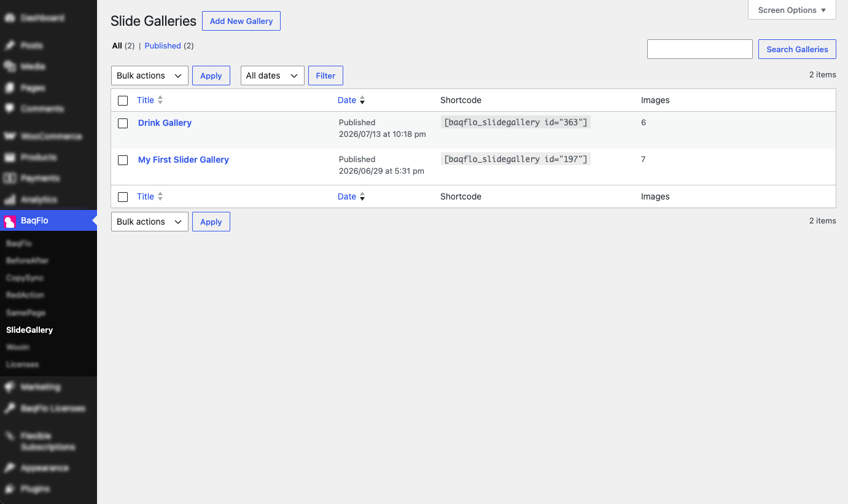Select SlideGallery in the sidebar submenu
848x504 pixels.
(x=29, y=330)
